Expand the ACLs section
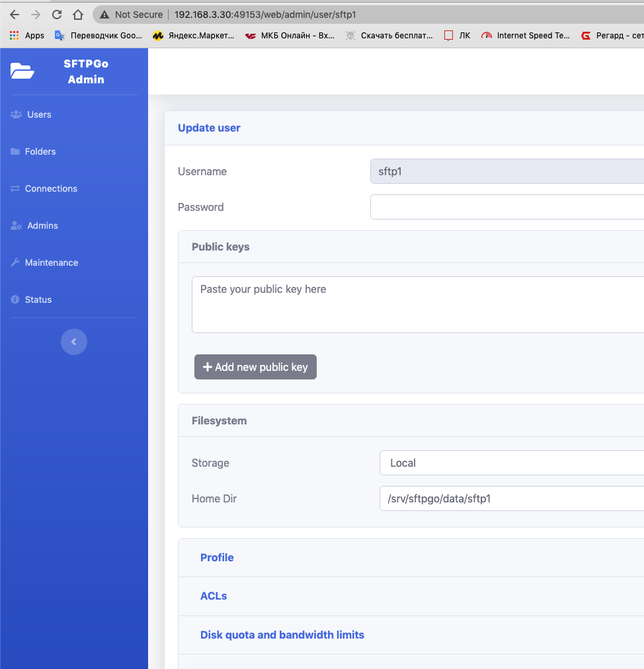Viewport: 644px width, 669px height. pyautogui.click(x=214, y=596)
